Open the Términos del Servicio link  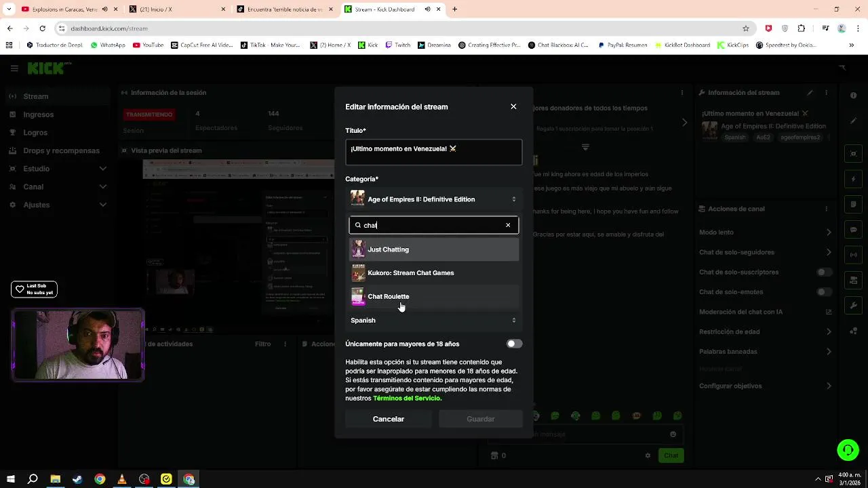click(x=407, y=399)
